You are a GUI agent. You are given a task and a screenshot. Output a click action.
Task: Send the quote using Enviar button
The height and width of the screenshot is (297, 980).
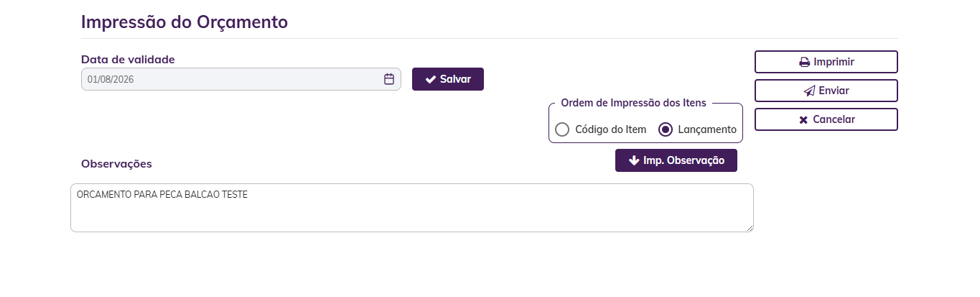(x=826, y=91)
